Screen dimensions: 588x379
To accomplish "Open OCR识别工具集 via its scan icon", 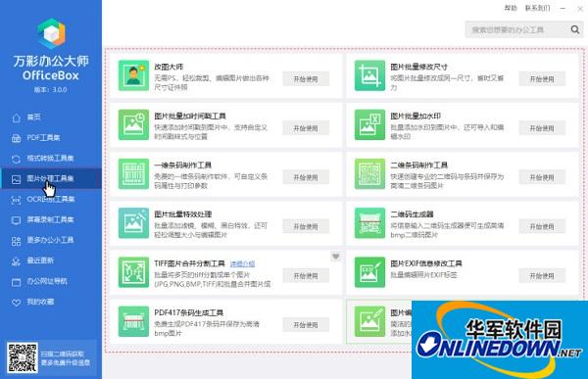I will point(16,200).
